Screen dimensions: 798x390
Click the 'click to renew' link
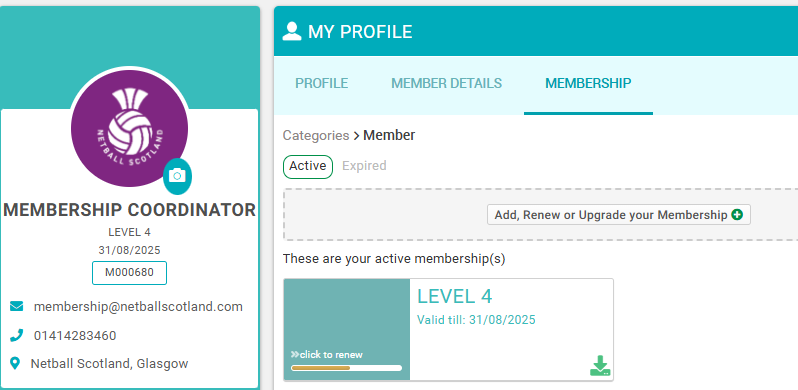[x=327, y=355]
